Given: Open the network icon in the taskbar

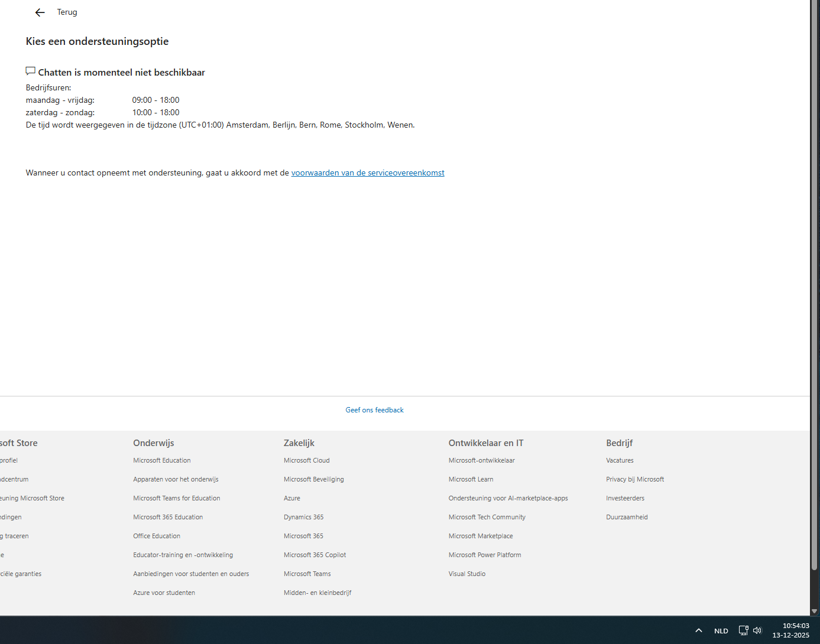Looking at the screenshot, I should [x=743, y=630].
